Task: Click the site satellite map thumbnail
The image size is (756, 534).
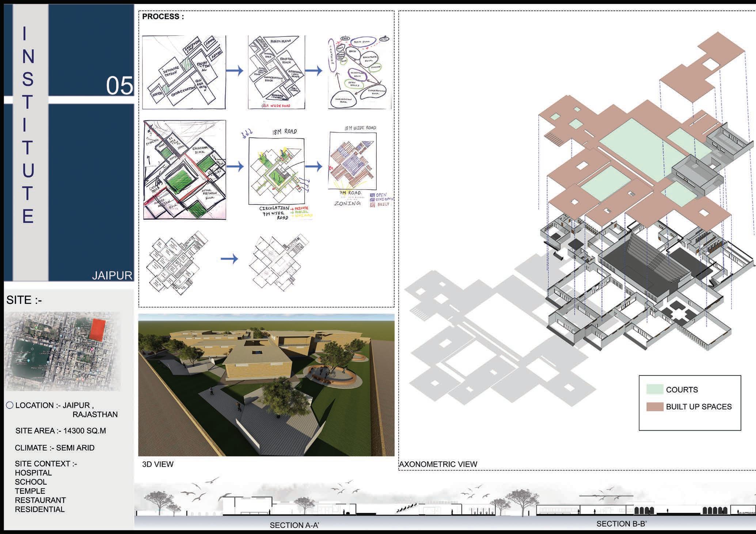Action: tap(62, 351)
